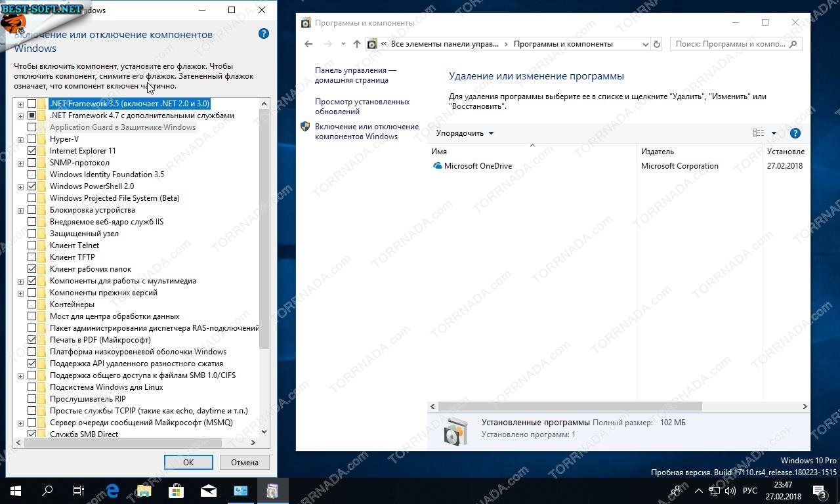Sort programs by Установлено column
Image resolution: width=840 pixels, height=504 pixels.
[786, 152]
